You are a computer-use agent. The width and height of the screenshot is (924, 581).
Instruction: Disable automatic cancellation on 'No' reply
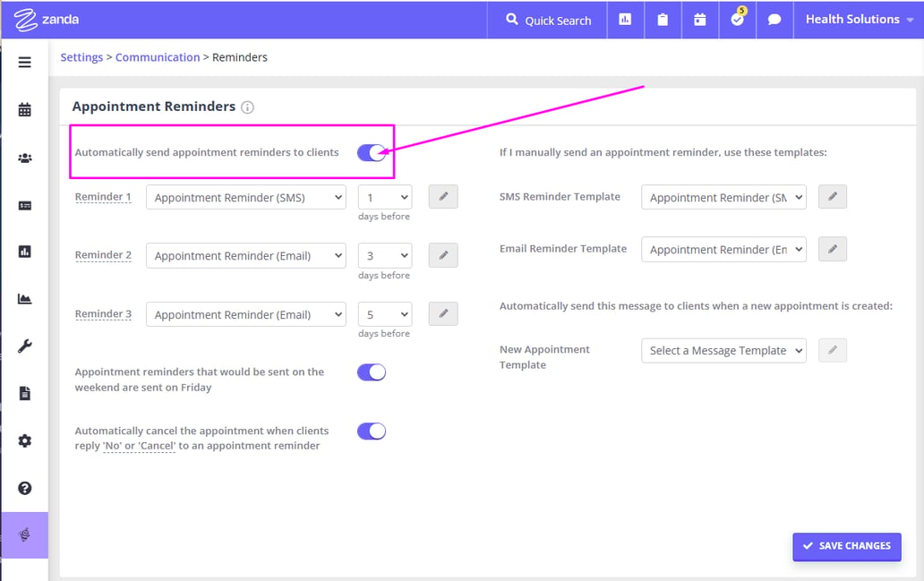(x=371, y=431)
